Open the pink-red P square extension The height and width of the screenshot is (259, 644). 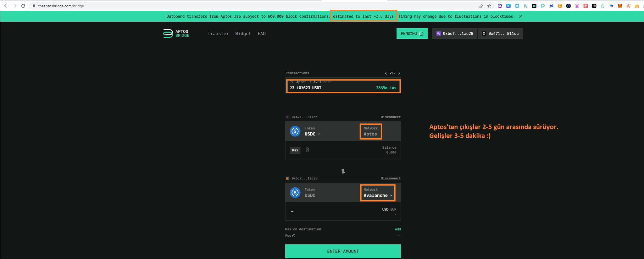(x=586, y=6)
